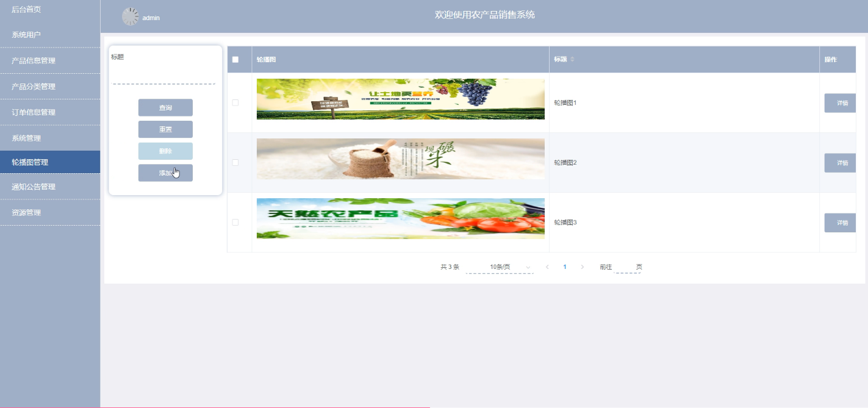Check the box for 轮播图2 row
Viewport: 868px width, 408px height.
tap(235, 162)
